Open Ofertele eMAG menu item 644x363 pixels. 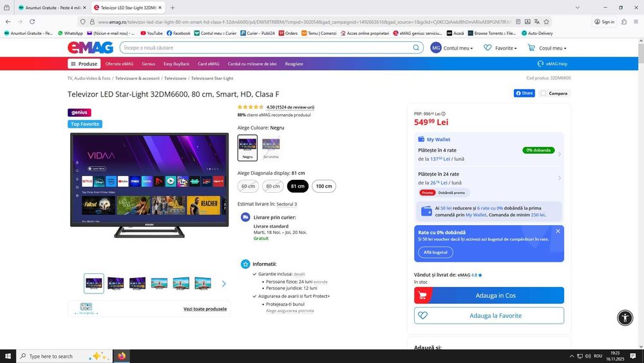pos(119,64)
